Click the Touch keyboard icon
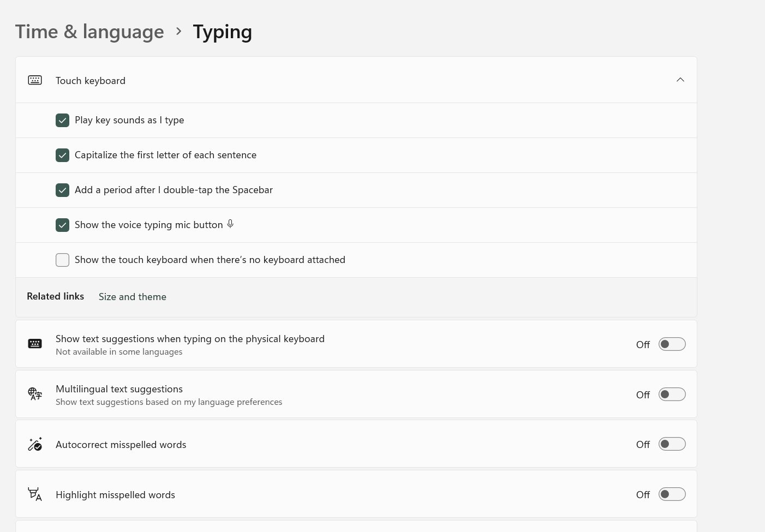Screen dimensions: 765x532 pyautogui.click(x=35, y=80)
